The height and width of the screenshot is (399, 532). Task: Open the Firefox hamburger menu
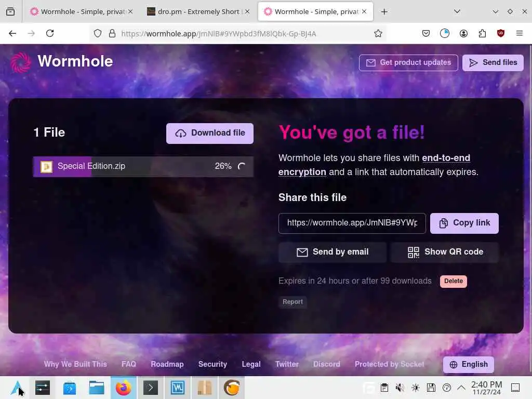520,33
